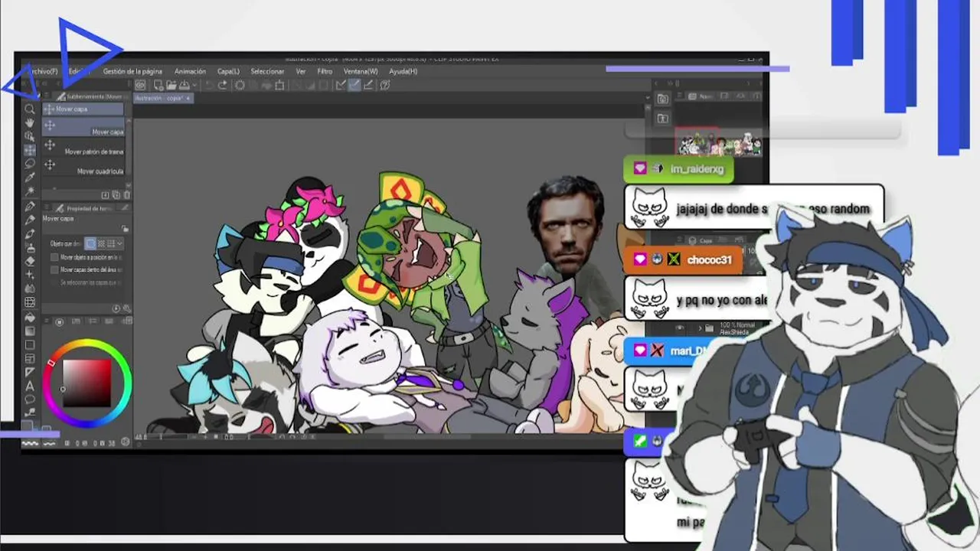Click the Save icon in command bar
This screenshot has height=551, width=980.
point(184,85)
